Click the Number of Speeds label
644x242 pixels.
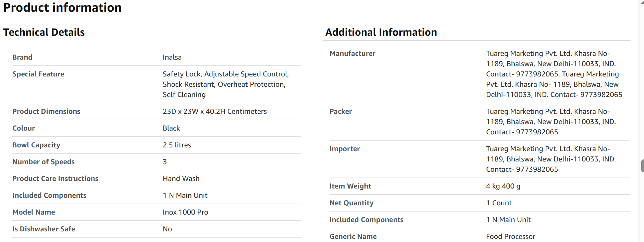click(x=44, y=162)
